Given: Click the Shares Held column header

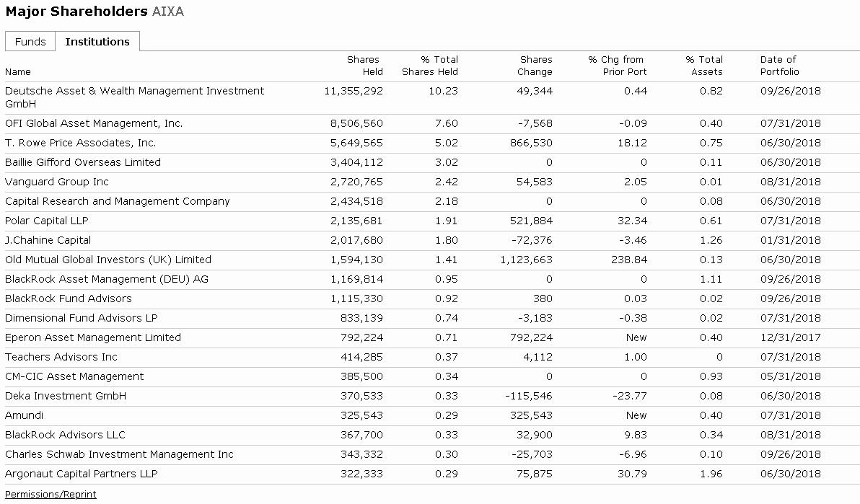Looking at the screenshot, I should click(x=364, y=66).
